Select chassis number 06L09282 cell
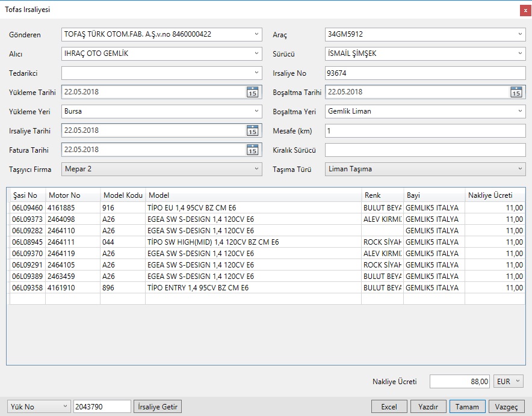Image resolution: width=532 pixels, height=416 pixels. point(28,231)
